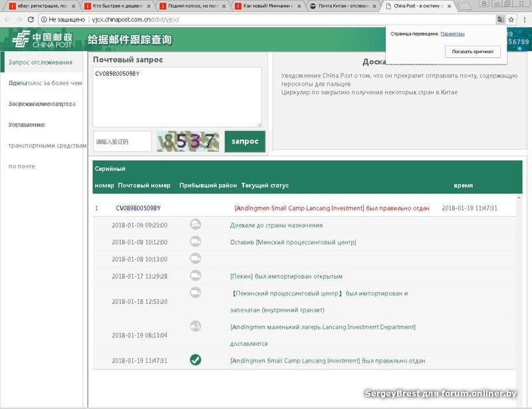Click 'Показать оригинал' in translate popup

472,52
